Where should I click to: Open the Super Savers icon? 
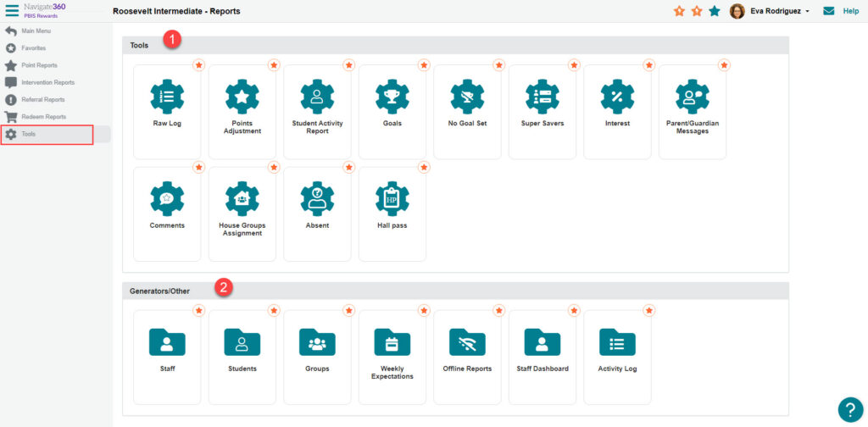(542, 97)
